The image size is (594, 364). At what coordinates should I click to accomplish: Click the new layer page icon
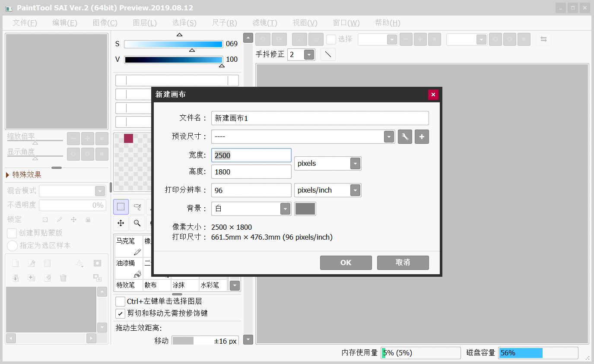pos(15,263)
